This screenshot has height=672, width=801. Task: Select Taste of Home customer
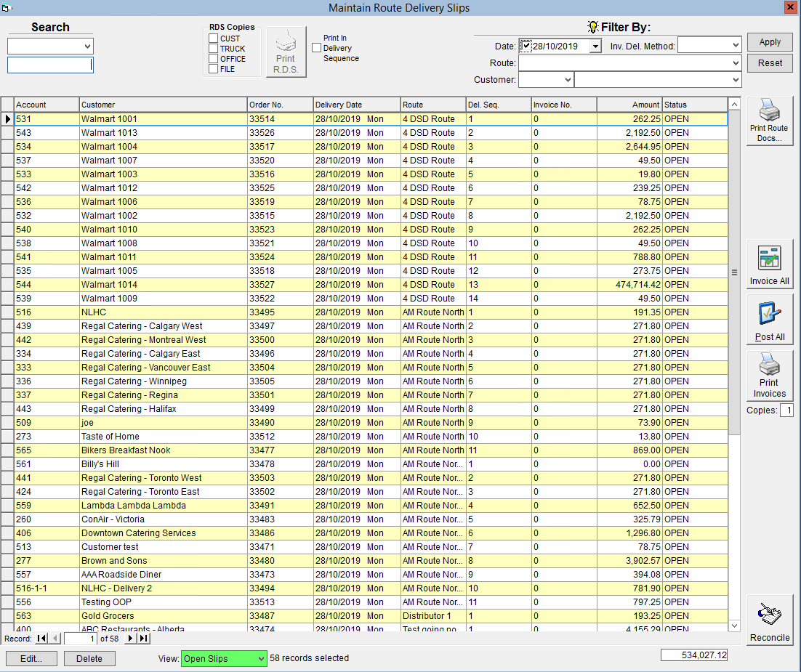click(164, 437)
